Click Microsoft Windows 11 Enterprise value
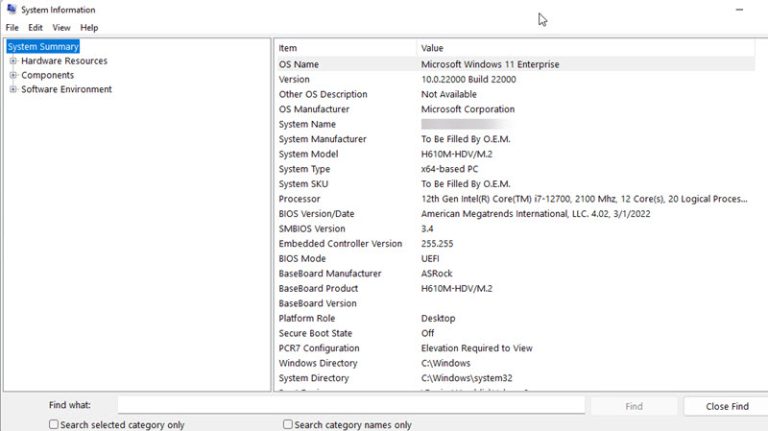The width and height of the screenshot is (768, 431). [x=490, y=64]
